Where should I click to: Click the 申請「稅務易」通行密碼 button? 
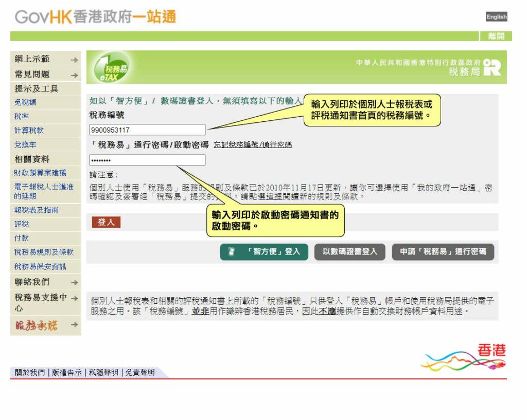pos(443,252)
